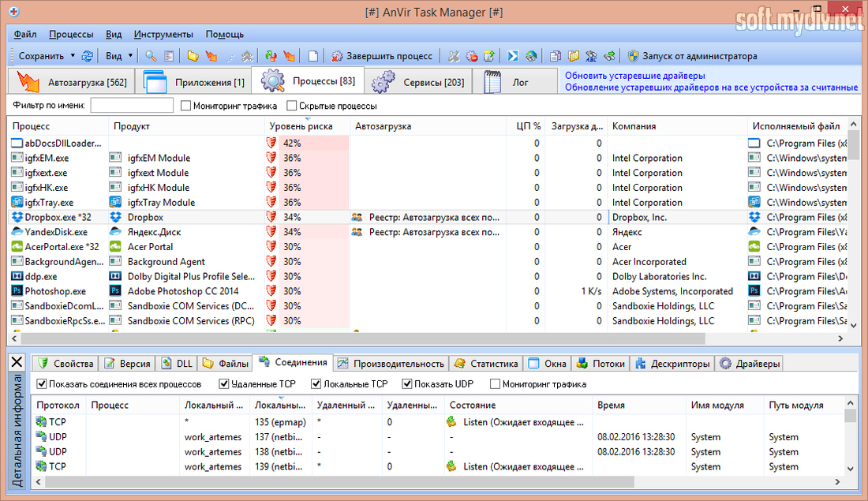Image resolution: width=868 pixels, height=501 pixels.
Task: Open the Вид toolbar dropdown arrow
Action: pyautogui.click(x=131, y=56)
